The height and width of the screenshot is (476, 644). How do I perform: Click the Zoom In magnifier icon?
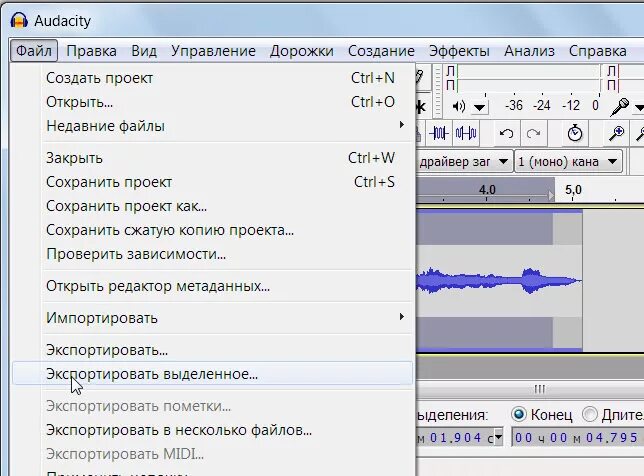coord(616,133)
